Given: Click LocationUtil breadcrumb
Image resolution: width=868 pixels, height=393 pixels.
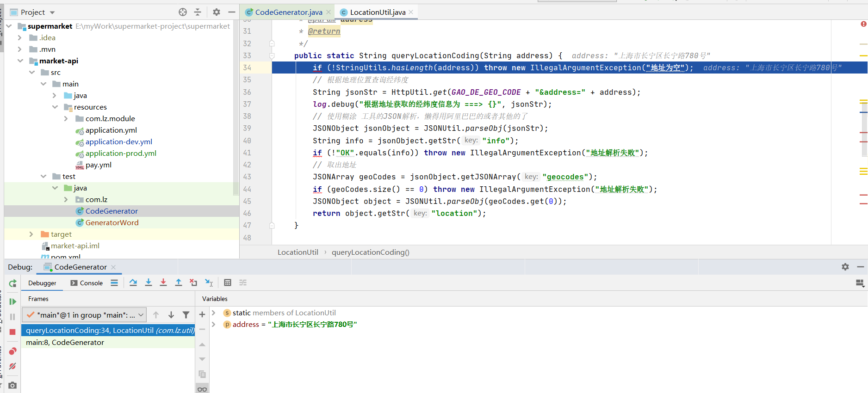Looking at the screenshot, I should [298, 252].
